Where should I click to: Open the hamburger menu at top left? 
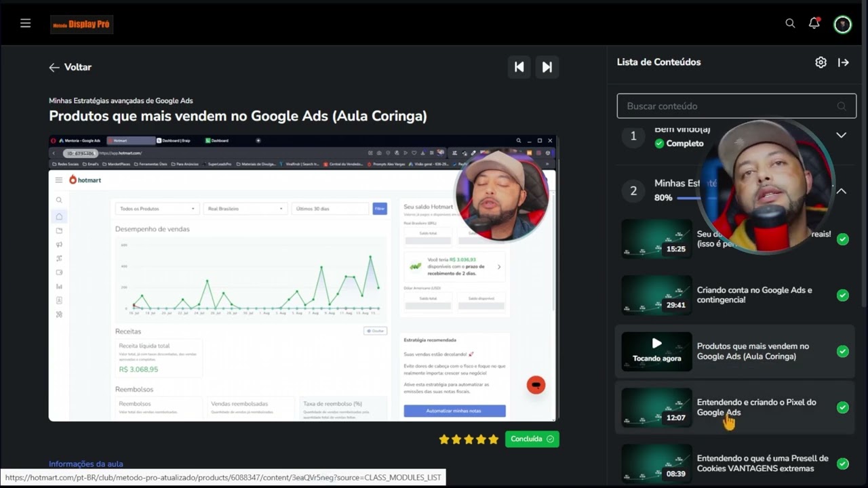click(x=26, y=23)
